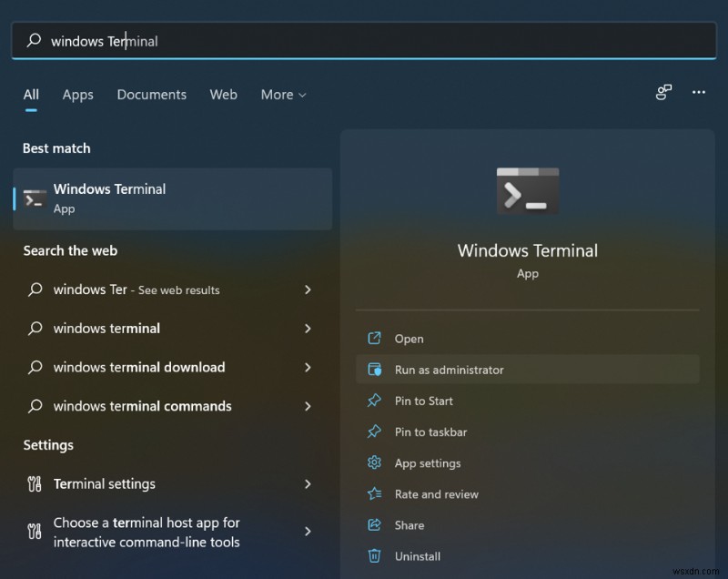Expand the More filter dropdown
Viewport: 728px width, 579px height.
(283, 95)
